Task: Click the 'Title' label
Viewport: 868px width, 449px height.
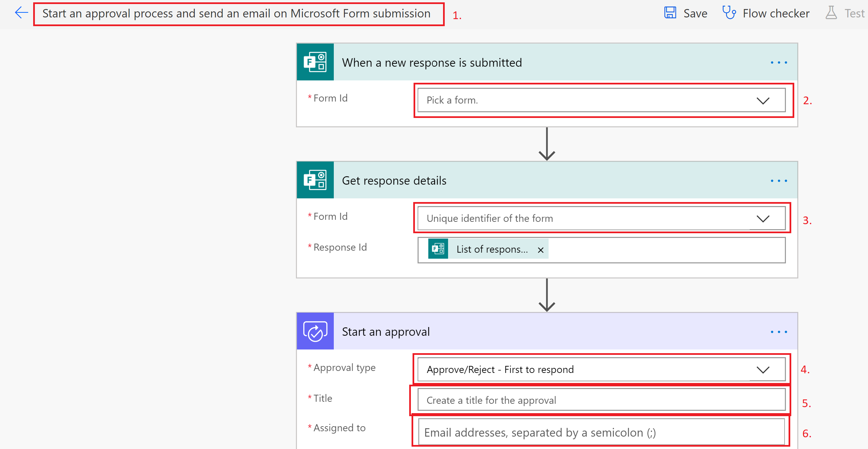Action: coord(322,398)
